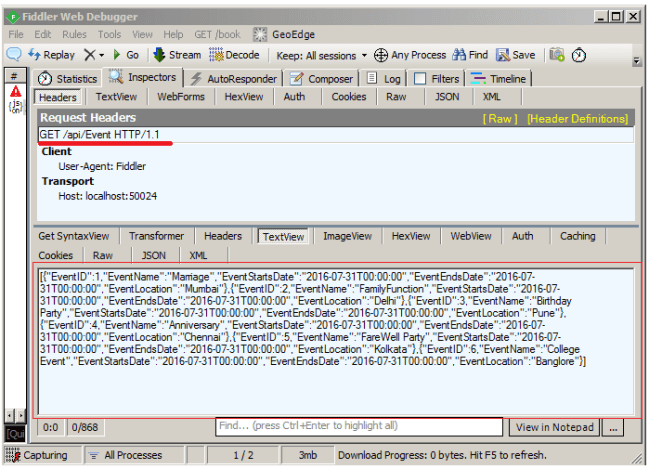
Task: Open the response Auth tab
Action: (x=522, y=236)
